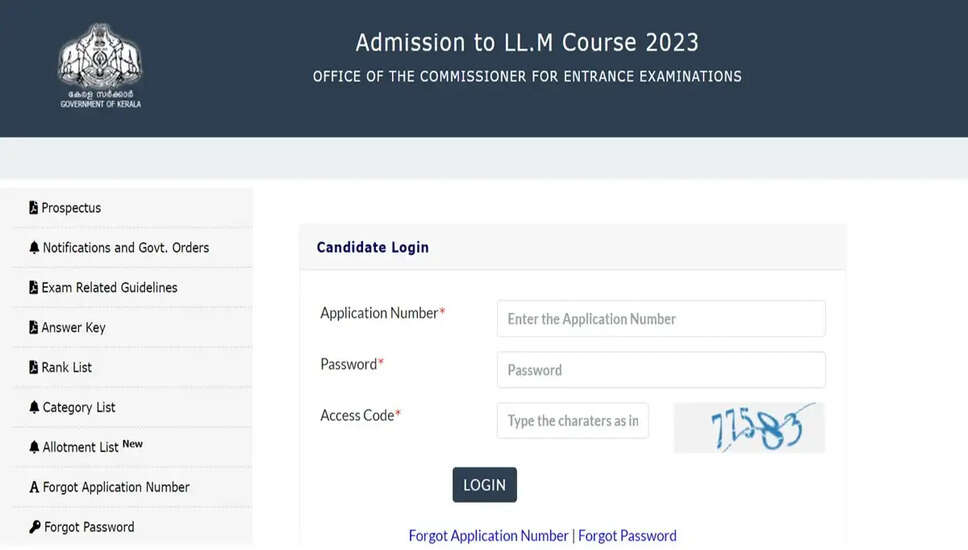
Task: Click the file icon beside Exam Related Guidelines
Action: pos(34,288)
